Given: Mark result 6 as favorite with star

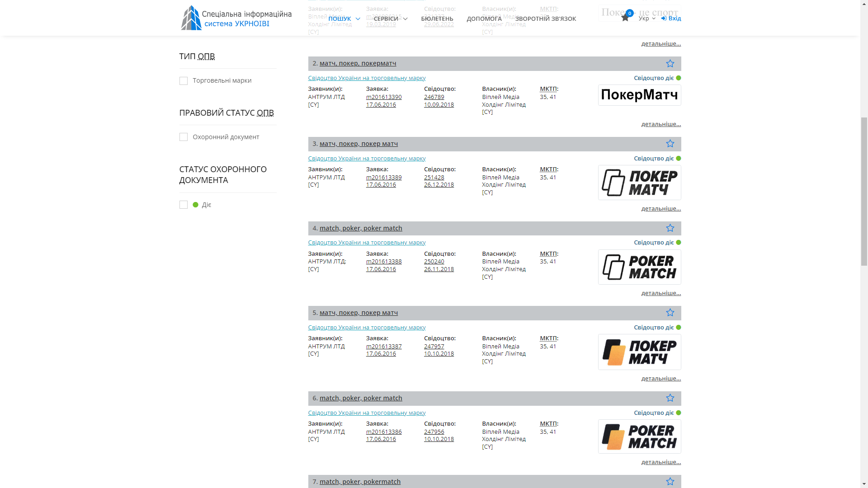Looking at the screenshot, I should pos(670,398).
